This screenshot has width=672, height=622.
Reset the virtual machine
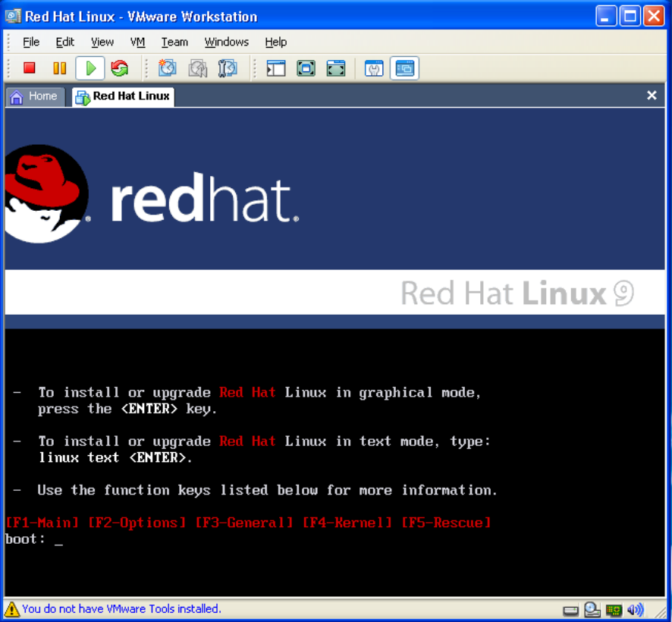[119, 68]
